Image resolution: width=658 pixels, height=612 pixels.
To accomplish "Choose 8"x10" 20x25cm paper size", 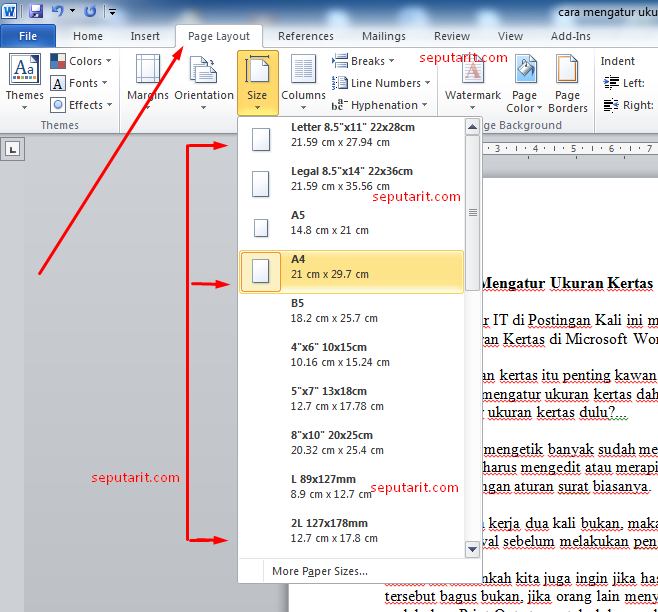I will [x=352, y=447].
